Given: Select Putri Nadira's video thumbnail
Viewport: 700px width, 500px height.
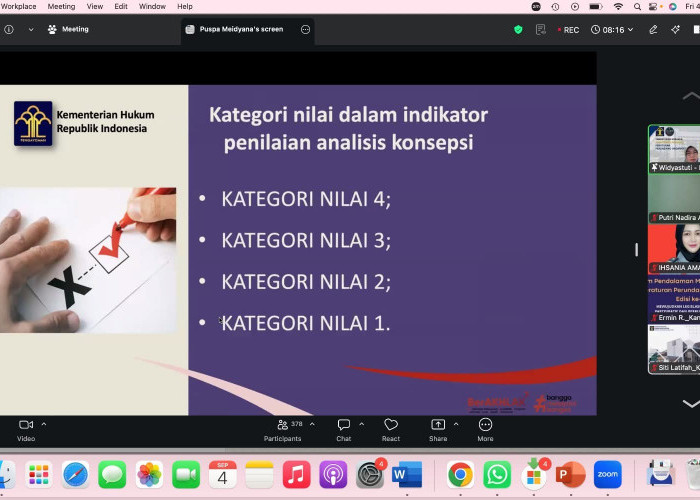Looking at the screenshot, I should click(x=674, y=199).
